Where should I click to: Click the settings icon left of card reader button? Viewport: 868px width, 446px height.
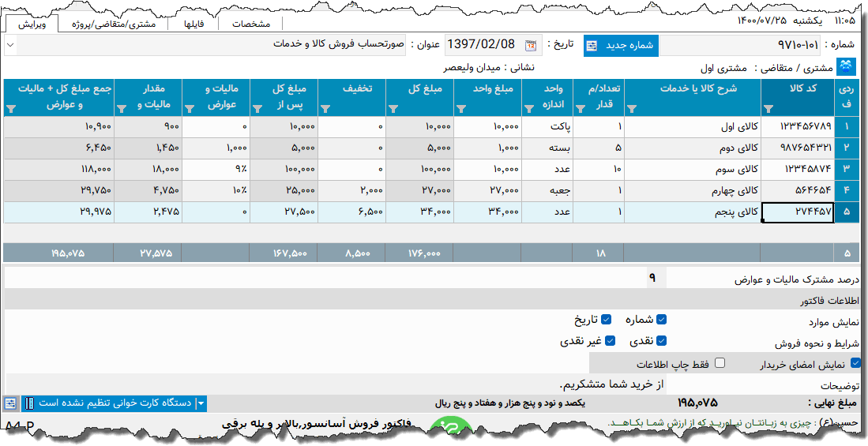(10, 403)
